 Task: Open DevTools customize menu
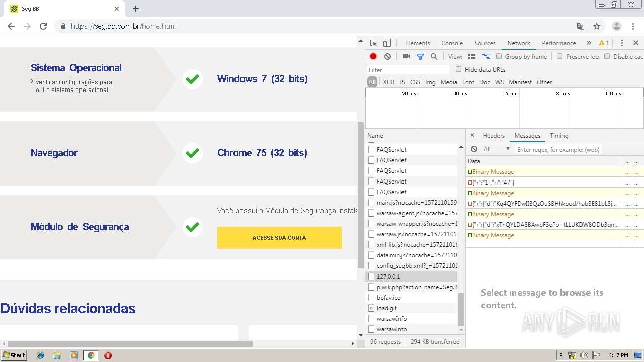coord(622,43)
